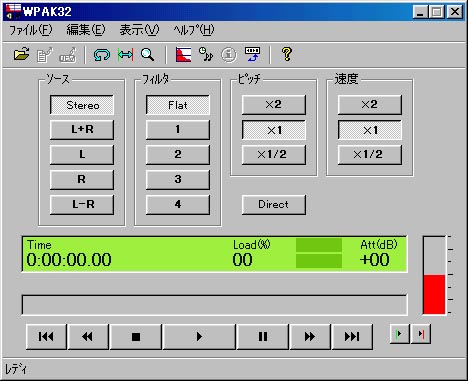This screenshot has height=381, width=468.
Task: Select L channel source
Action: point(82,155)
